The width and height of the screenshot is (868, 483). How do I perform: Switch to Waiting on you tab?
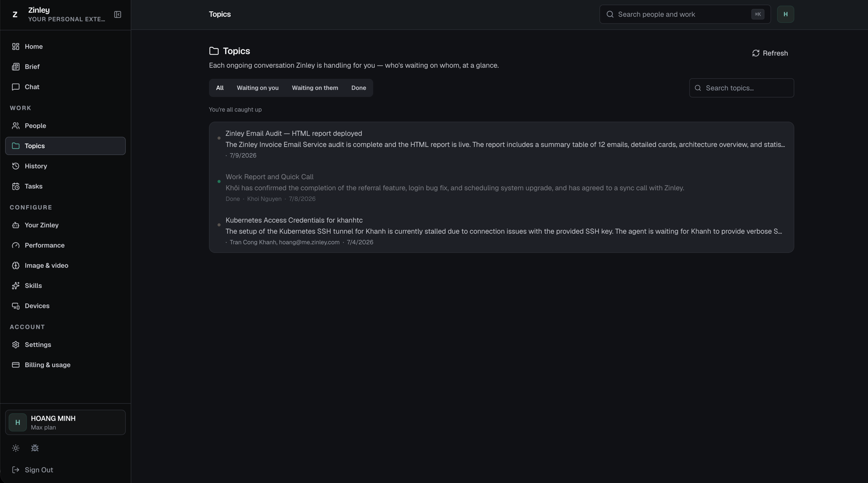point(257,88)
